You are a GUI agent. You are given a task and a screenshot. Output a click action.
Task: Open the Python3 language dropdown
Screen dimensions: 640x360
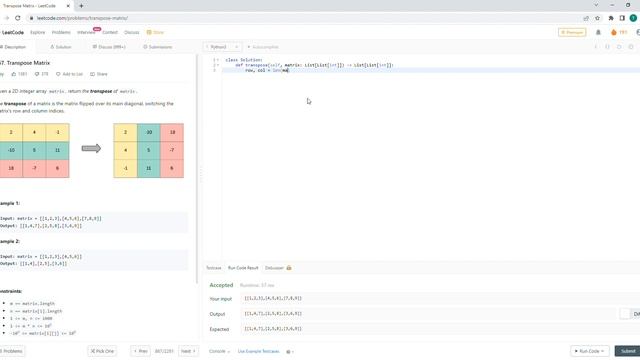pyautogui.click(x=222, y=47)
